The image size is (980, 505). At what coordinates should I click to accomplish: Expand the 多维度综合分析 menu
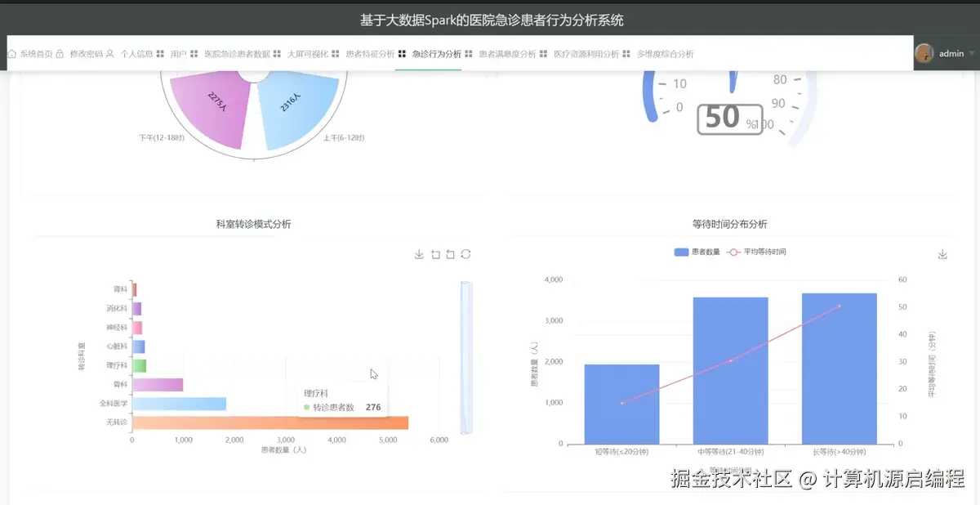(x=664, y=54)
